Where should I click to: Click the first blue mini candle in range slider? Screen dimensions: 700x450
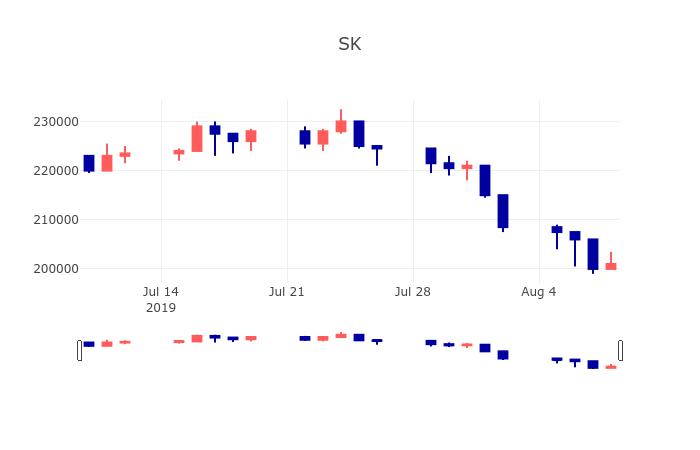click(x=89, y=344)
